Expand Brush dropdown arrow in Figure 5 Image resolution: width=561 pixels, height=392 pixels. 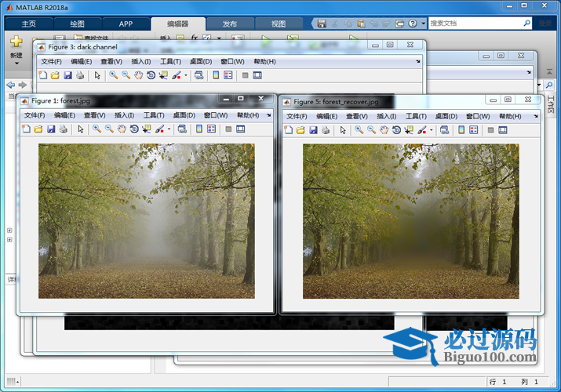(x=431, y=130)
